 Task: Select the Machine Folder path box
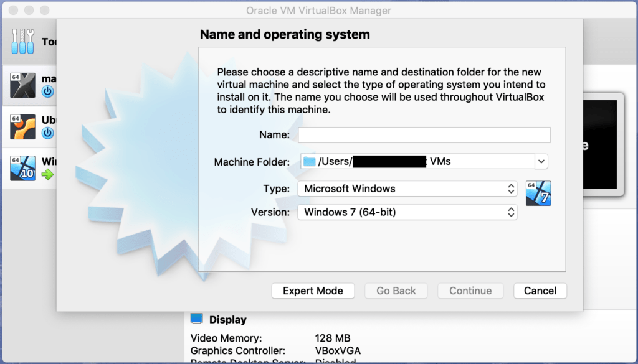(424, 161)
